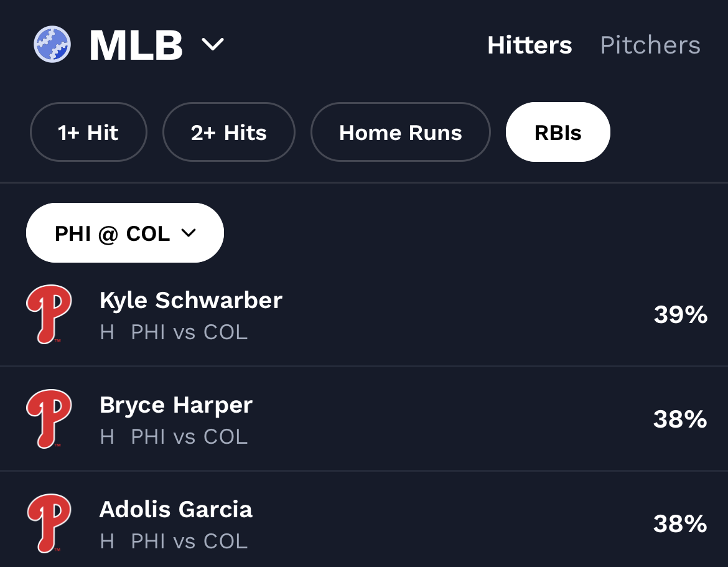Screen dimensions: 728x567
Task: Click Kyle Schwarber's 39% probability
Action: pyautogui.click(x=680, y=315)
